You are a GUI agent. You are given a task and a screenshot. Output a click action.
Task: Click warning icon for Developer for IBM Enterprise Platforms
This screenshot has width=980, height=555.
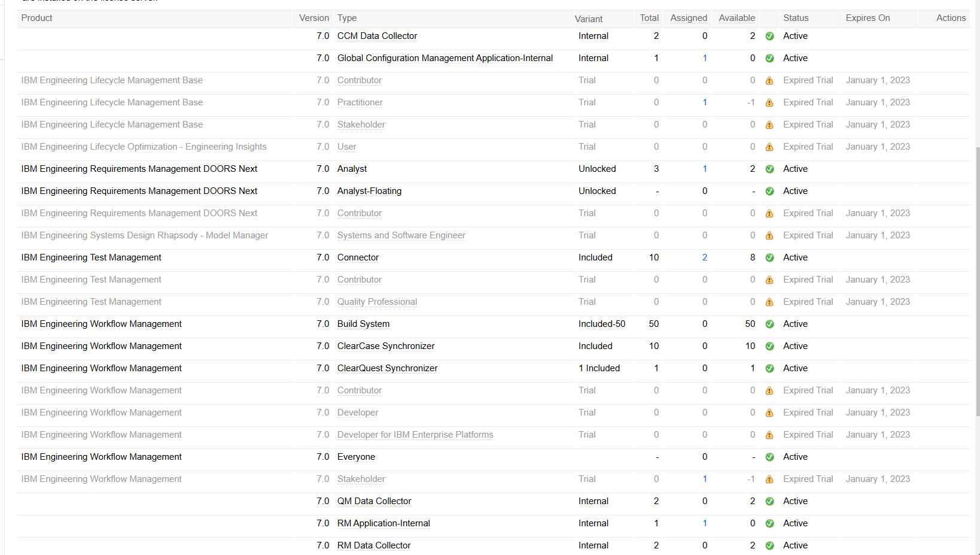click(770, 435)
